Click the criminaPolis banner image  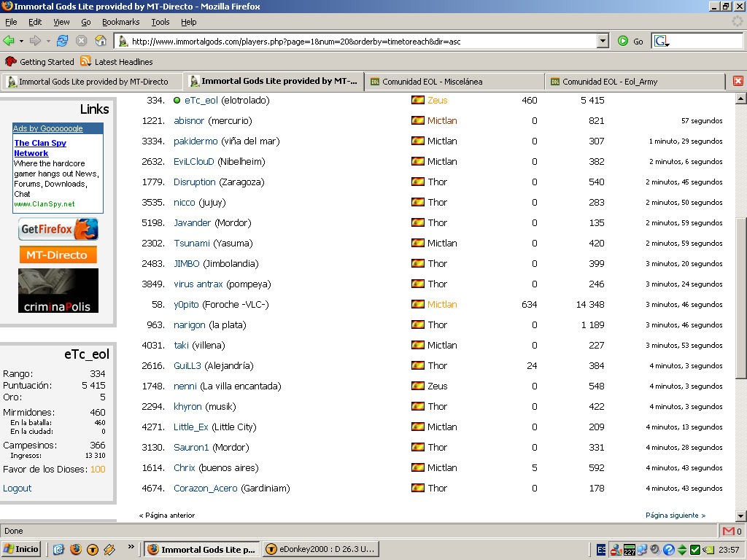click(58, 290)
